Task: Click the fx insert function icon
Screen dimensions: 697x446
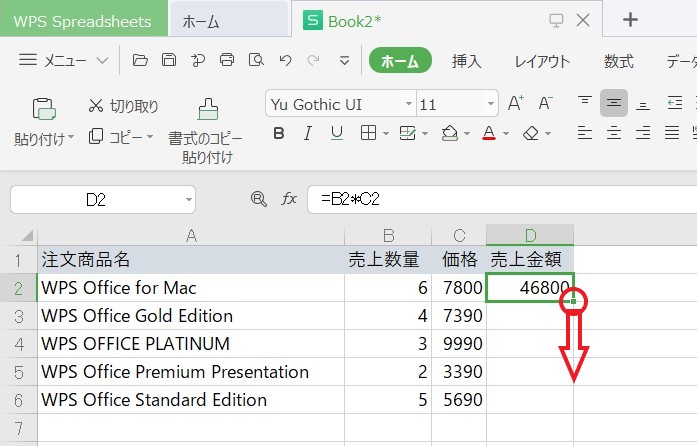Action: pos(289,199)
